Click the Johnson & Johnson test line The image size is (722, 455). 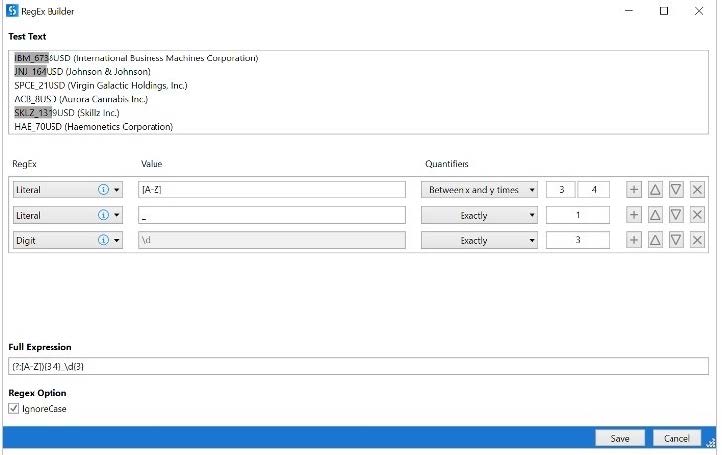tap(82, 72)
